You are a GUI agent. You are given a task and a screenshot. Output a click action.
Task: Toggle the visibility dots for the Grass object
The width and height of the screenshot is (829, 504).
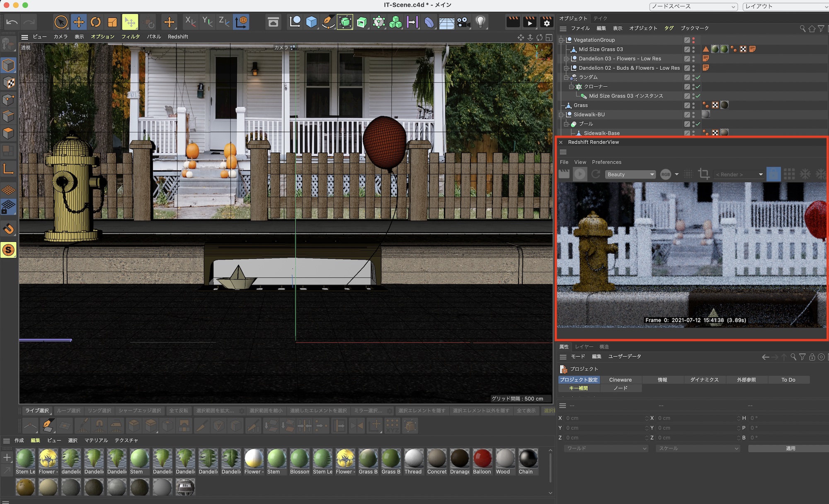point(693,105)
